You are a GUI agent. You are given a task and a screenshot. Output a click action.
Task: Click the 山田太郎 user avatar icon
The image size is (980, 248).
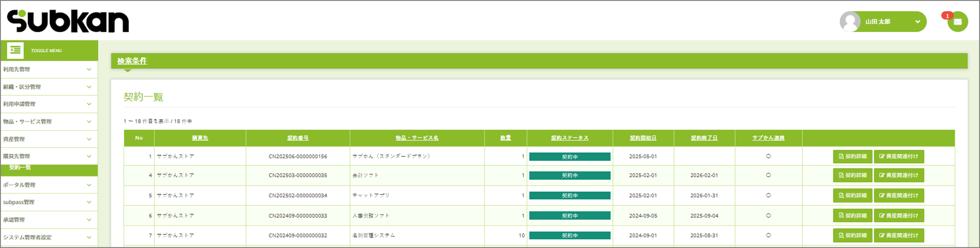pos(850,22)
